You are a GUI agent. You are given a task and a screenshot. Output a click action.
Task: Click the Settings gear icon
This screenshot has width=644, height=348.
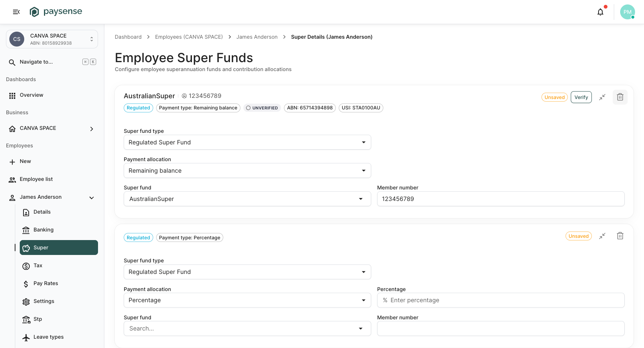tap(26, 302)
